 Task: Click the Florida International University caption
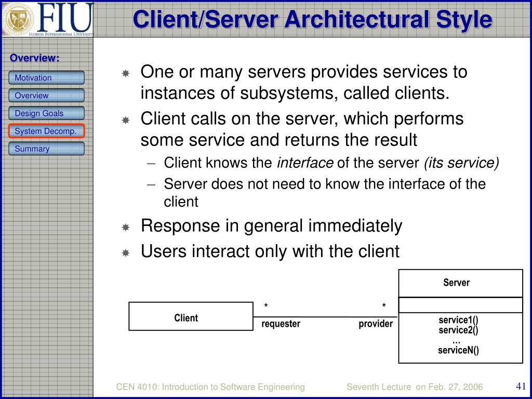61,34
